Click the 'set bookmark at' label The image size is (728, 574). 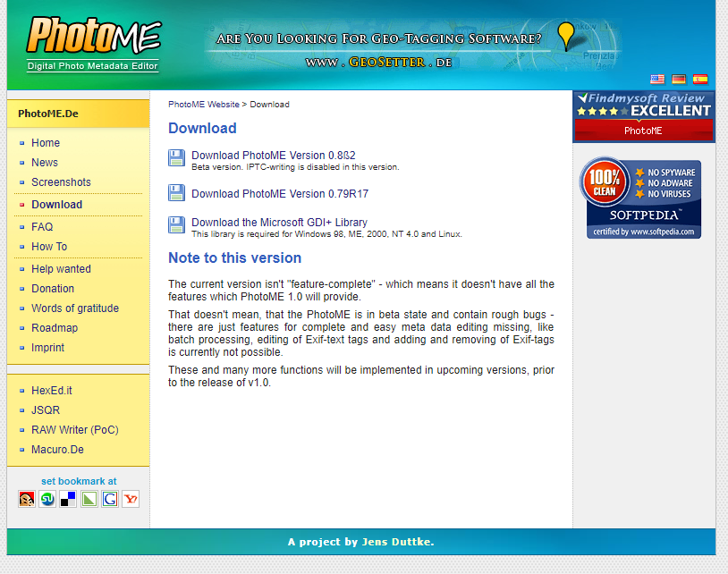pyautogui.click(x=79, y=481)
